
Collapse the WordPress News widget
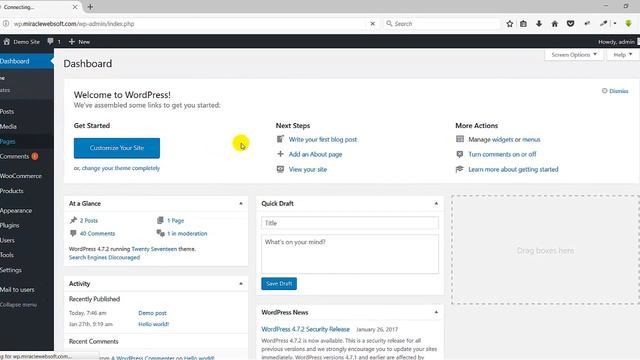click(x=436, y=312)
